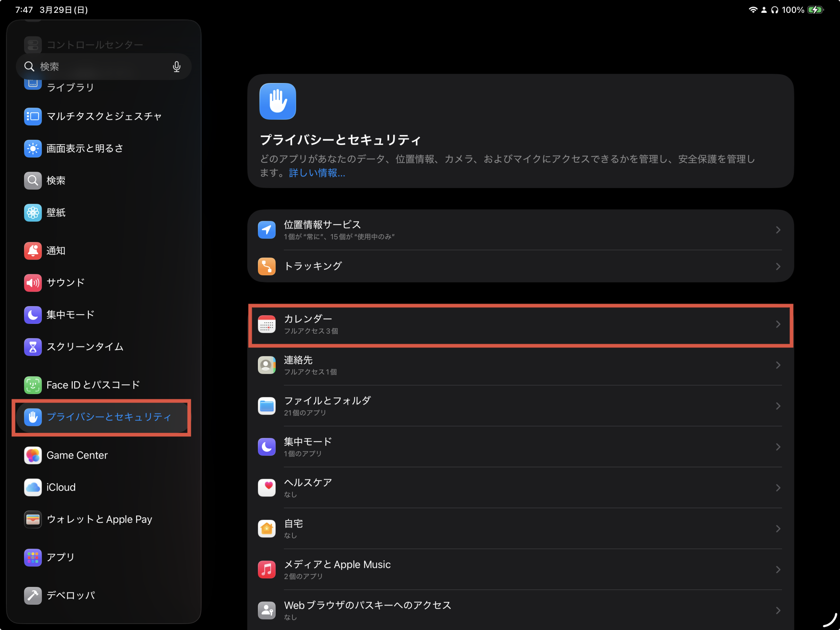This screenshot has width=840, height=630.
Task: Tap the microphone icon in search bar
Action: (176, 67)
